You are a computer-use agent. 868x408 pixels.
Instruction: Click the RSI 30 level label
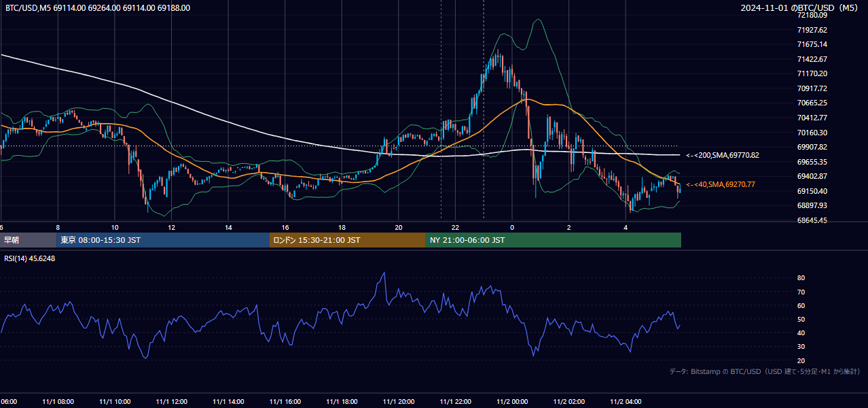click(801, 347)
